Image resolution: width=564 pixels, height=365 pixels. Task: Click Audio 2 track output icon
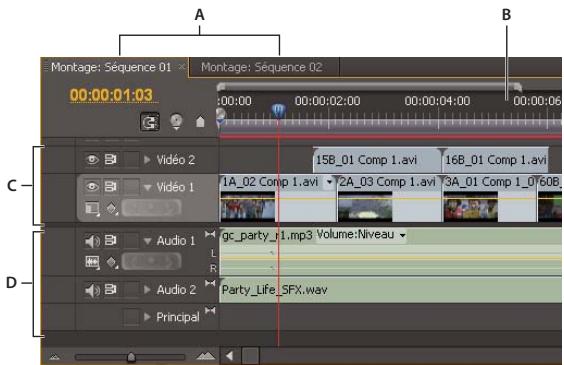(x=210, y=283)
